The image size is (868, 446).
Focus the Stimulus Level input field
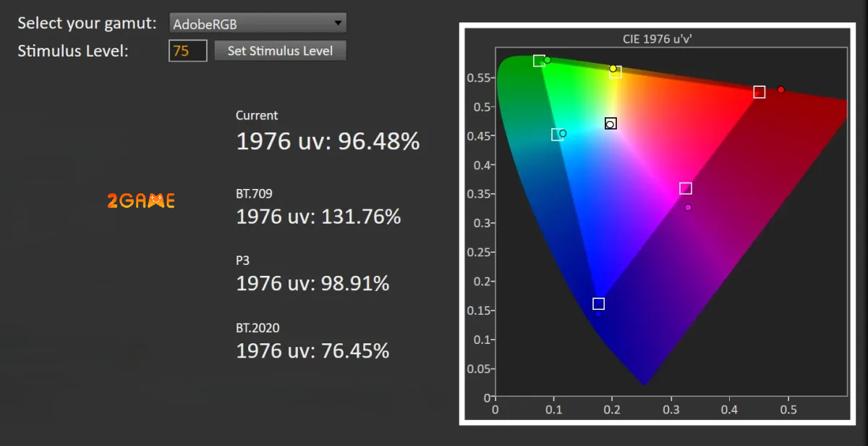click(x=188, y=51)
